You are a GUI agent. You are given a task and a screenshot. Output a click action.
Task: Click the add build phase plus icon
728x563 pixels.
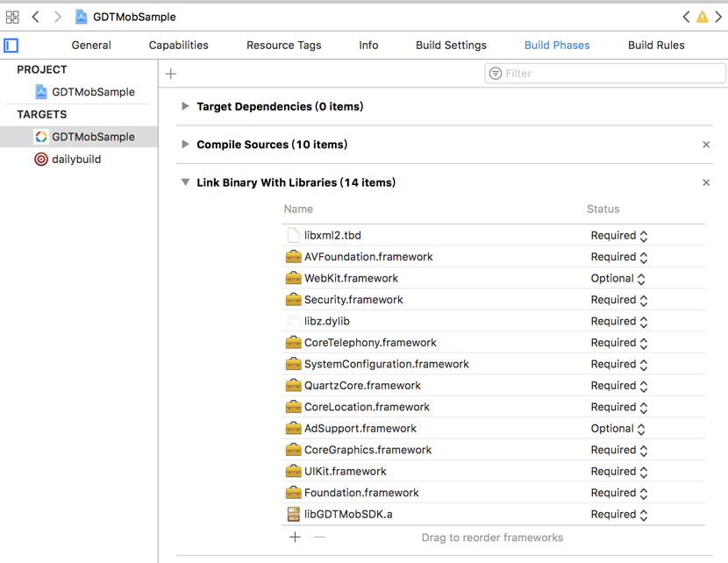point(171,75)
